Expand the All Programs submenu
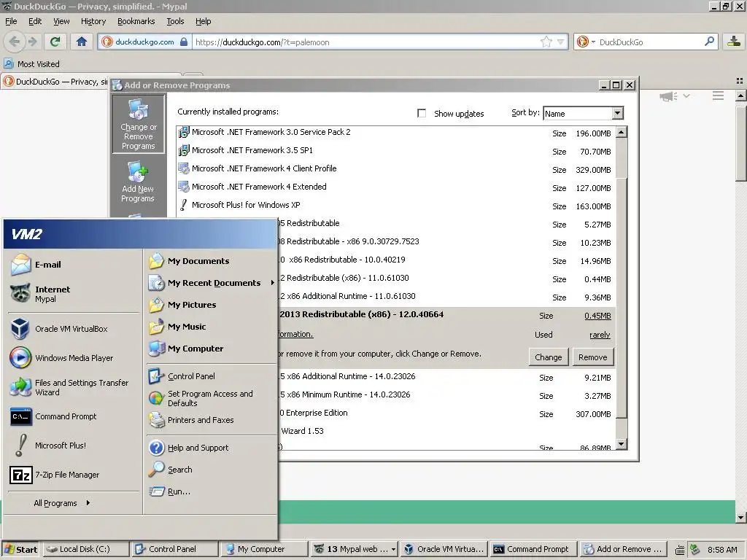The width and height of the screenshot is (747, 560). 62,503
